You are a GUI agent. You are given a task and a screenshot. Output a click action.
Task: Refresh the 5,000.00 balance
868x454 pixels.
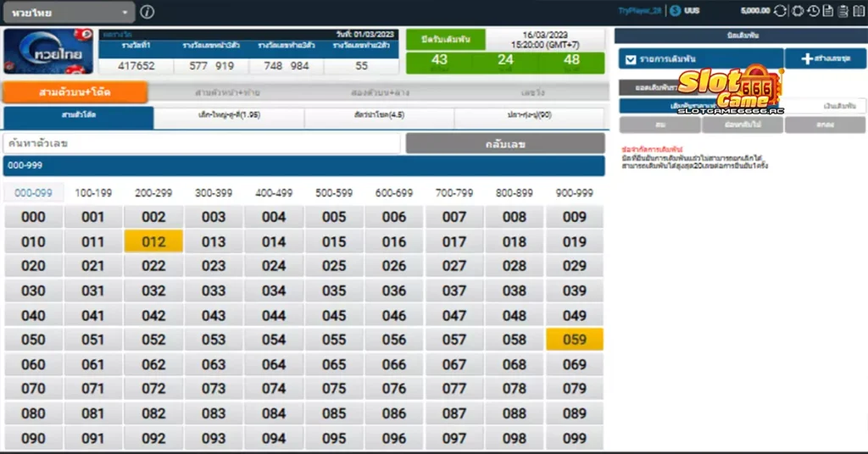click(781, 11)
